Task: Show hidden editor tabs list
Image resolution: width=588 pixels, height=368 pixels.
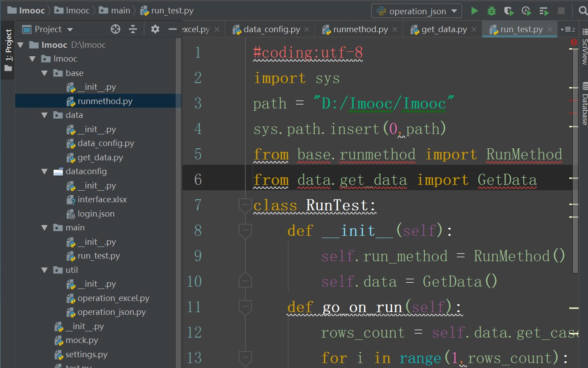Action: tap(567, 29)
